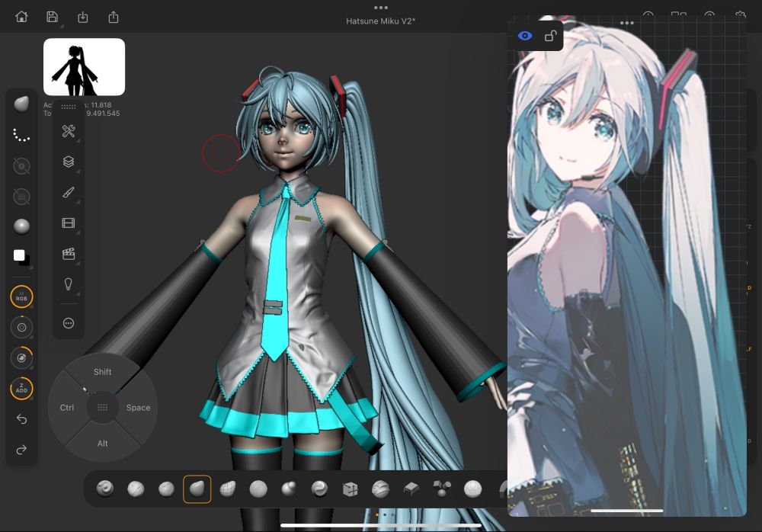Select the second brush right of the spiral brush
This screenshot has height=532, width=762.
166,489
